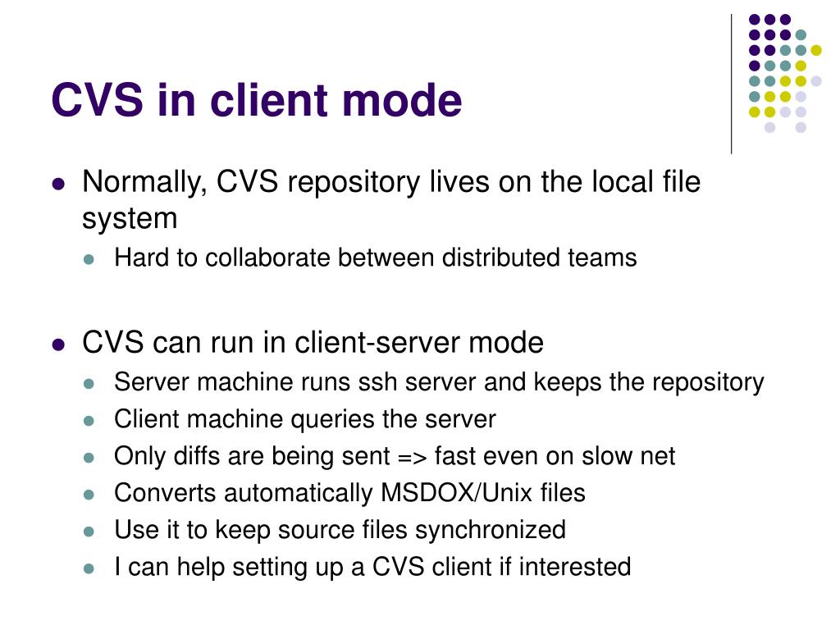Select "Use it to keep source files synchronized"
The image size is (840, 630).
point(340,530)
